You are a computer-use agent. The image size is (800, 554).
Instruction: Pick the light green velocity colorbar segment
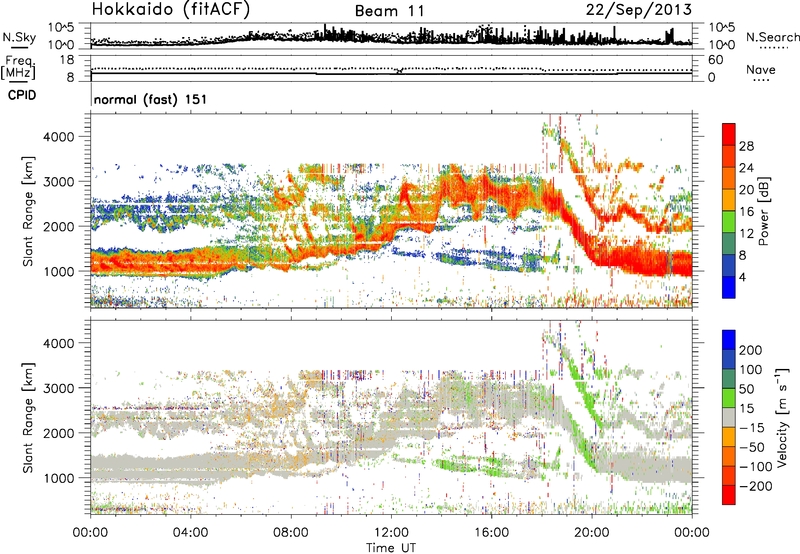(729, 398)
